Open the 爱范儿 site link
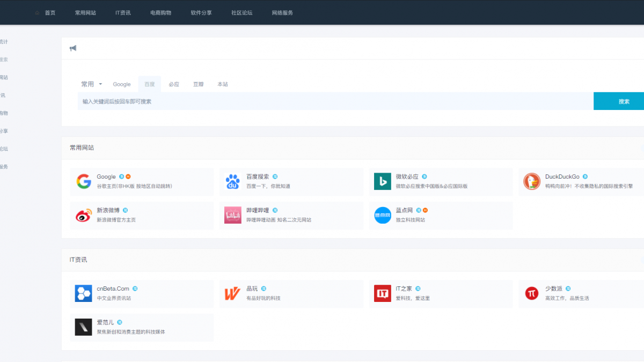Image resolution: width=644 pixels, height=362 pixels. [105, 322]
